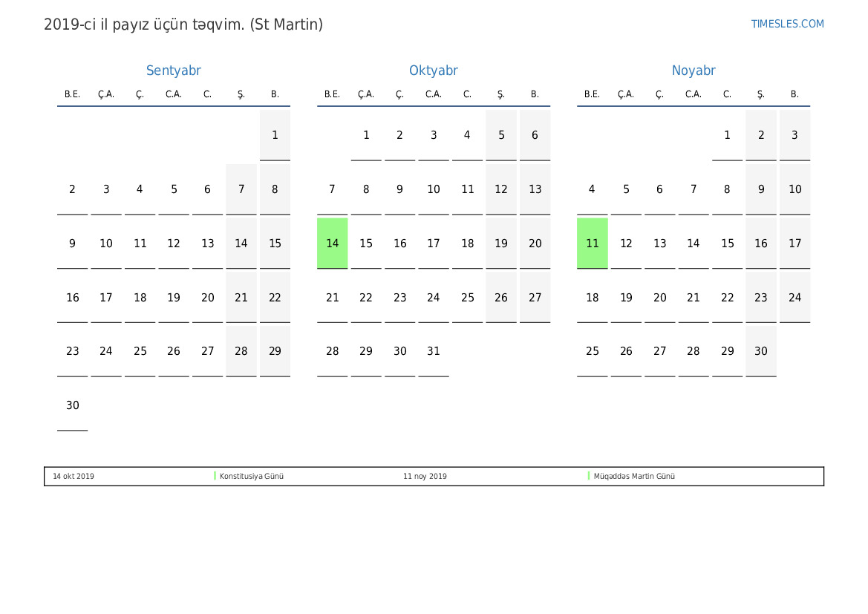Select October 27 weekend cell
Image resolution: width=868 pixels, height=614 pixels.
click(x=535, y=298)
